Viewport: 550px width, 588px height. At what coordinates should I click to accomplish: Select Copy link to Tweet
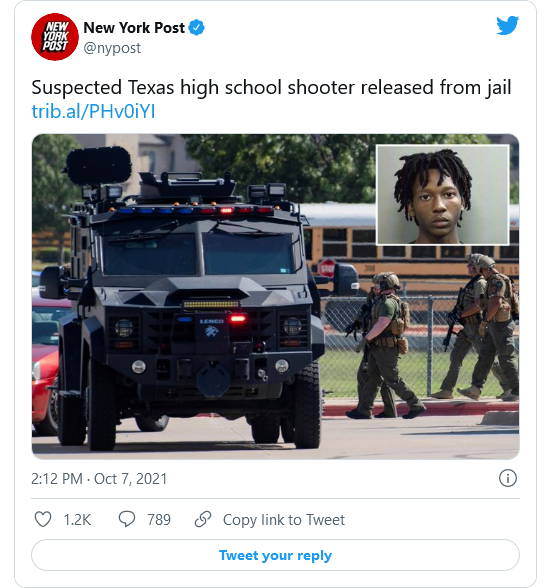click(x=284, y=520)
